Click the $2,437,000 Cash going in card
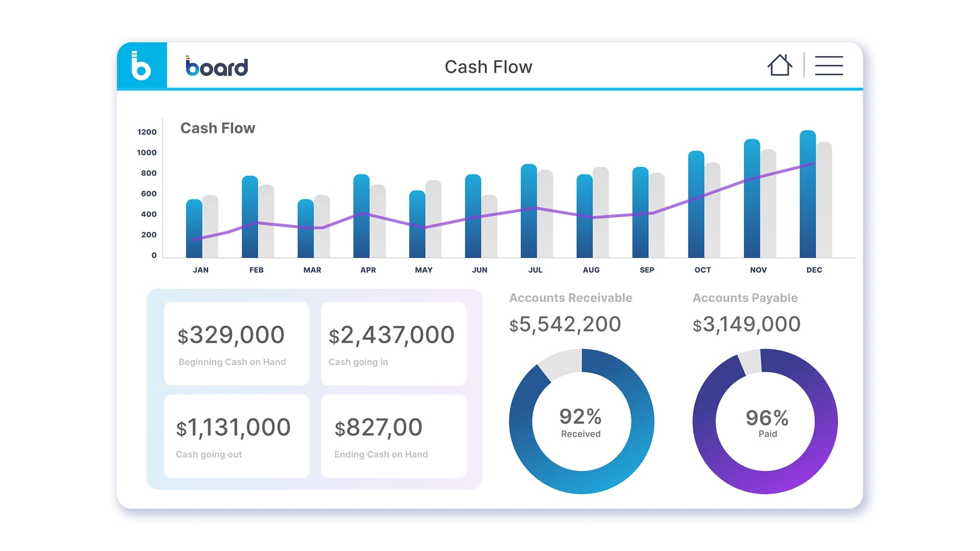 (x=393, y=343)
